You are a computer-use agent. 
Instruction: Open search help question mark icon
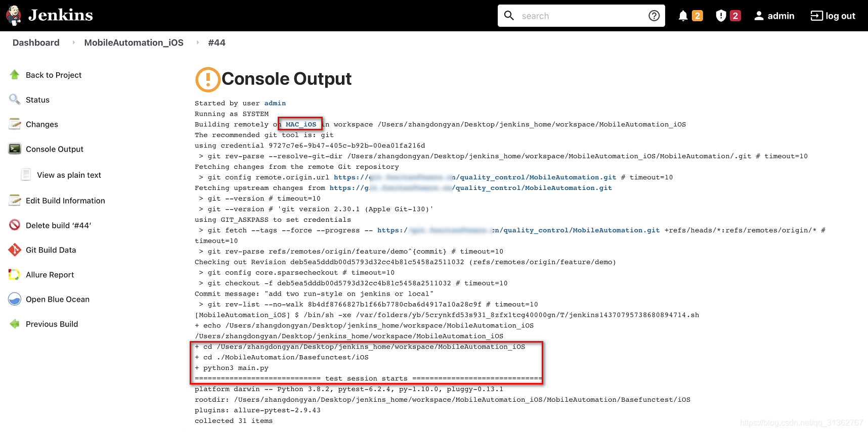point(654,16)
